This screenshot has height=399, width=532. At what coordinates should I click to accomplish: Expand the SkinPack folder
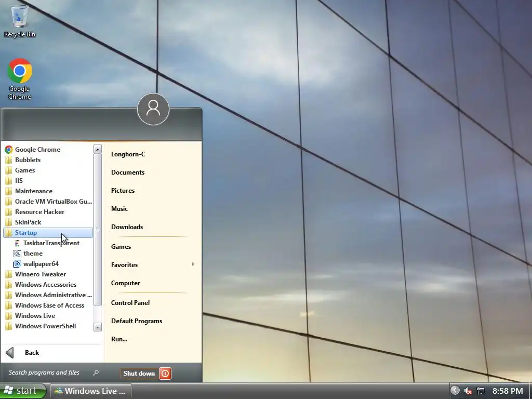pyautogui.click(x=48, y=222)
